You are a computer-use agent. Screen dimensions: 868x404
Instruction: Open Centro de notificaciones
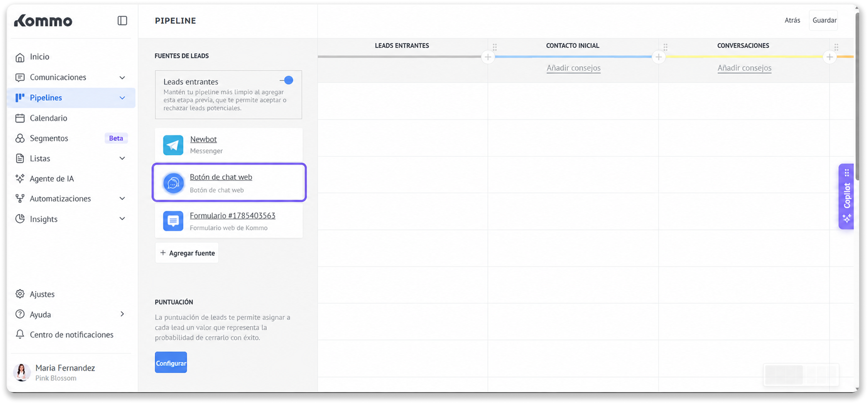[x=71, y=335]
